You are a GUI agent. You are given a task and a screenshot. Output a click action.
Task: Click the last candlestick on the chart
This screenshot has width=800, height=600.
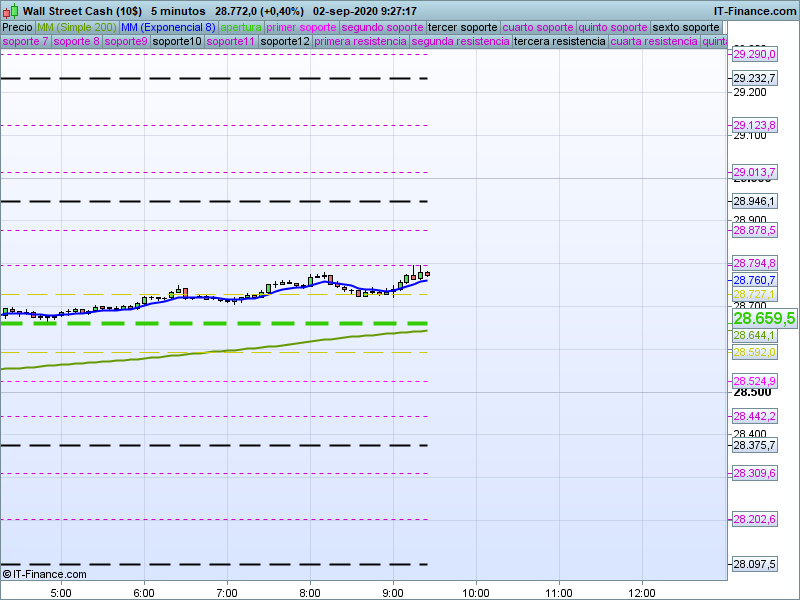click(x=427, y=273)
